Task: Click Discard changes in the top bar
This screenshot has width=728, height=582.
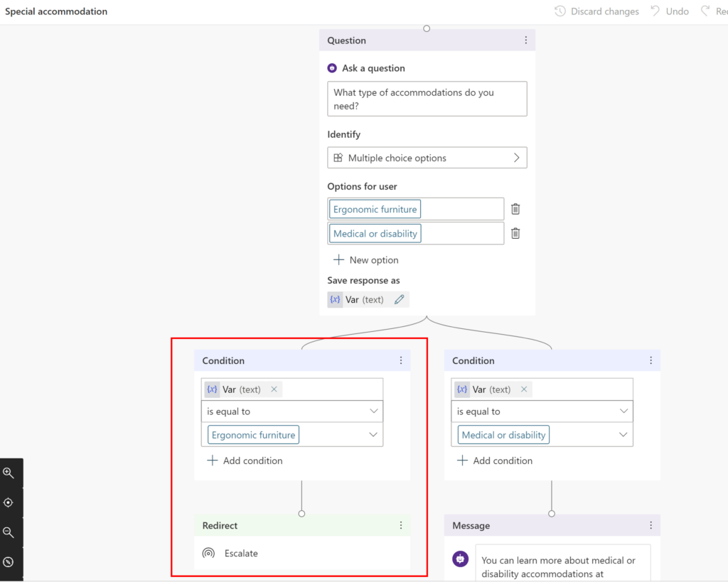Action: click(x=596, y=11)
